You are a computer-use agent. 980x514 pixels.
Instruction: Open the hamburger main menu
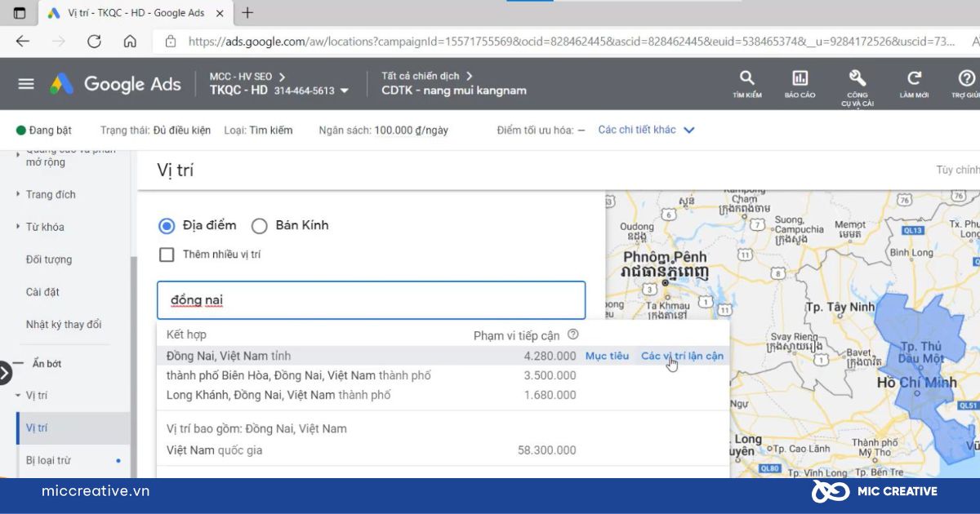pos(26,84)
